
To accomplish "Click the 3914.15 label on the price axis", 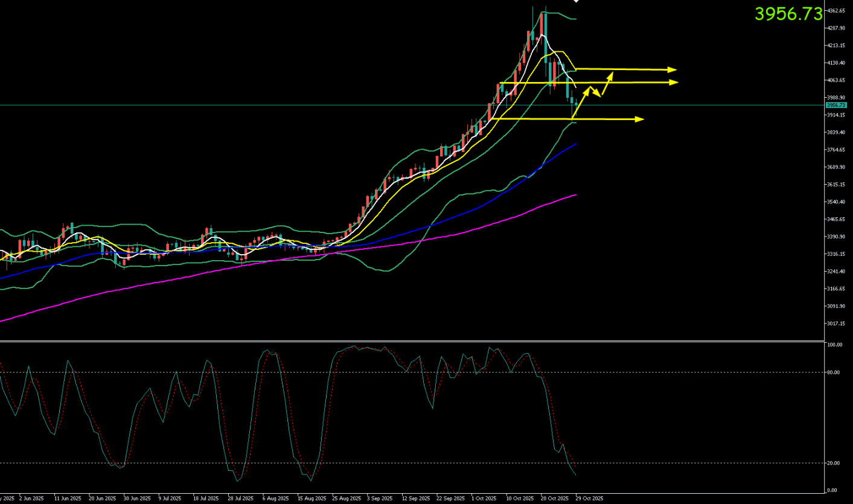I will (x=836, y=115).
